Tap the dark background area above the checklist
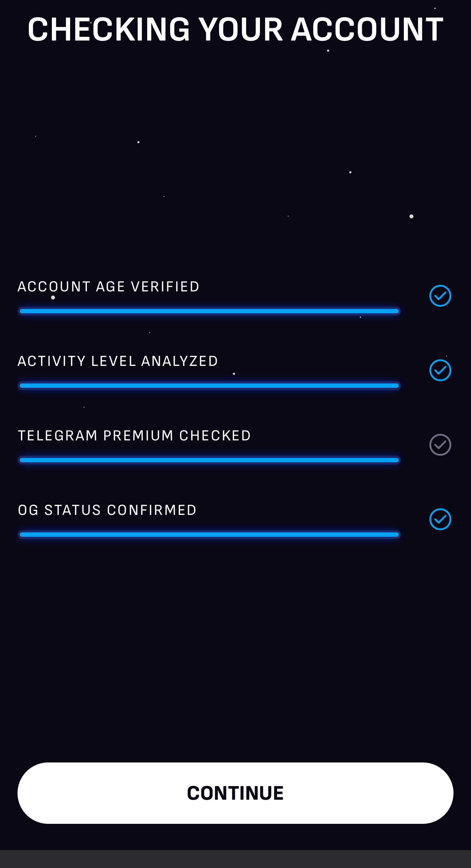Image resolution: width=471 pixels, height=868 pixels. tap(235, 164)
